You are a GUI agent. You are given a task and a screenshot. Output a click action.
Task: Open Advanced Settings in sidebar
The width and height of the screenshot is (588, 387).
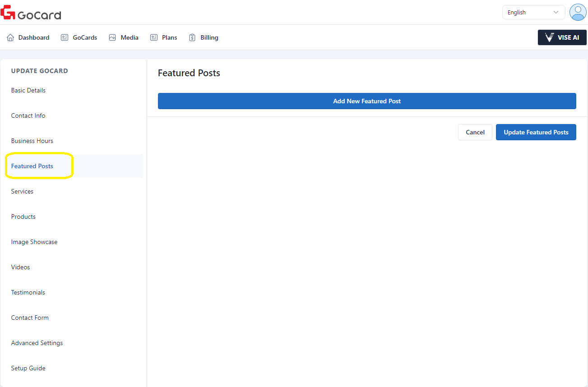pos(37,343)
